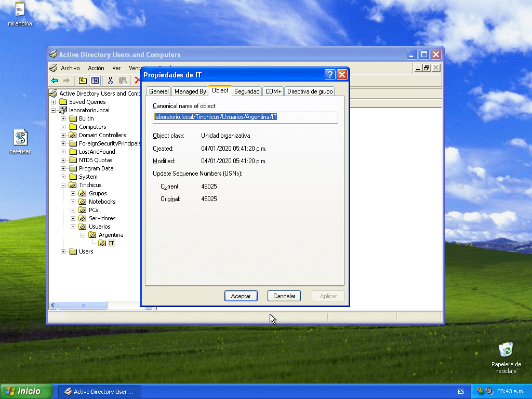The width and height of the screenshot is (532, 399).
Task: Open the mirandma desktop file icon
Action: coord(20,10)
